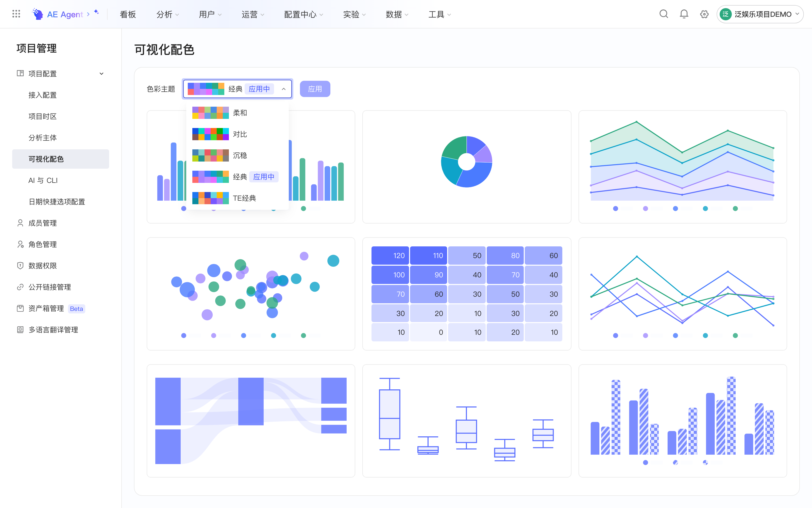Open the 工具 menu
The width and height of the screenshot is (812, 508).
439,14
